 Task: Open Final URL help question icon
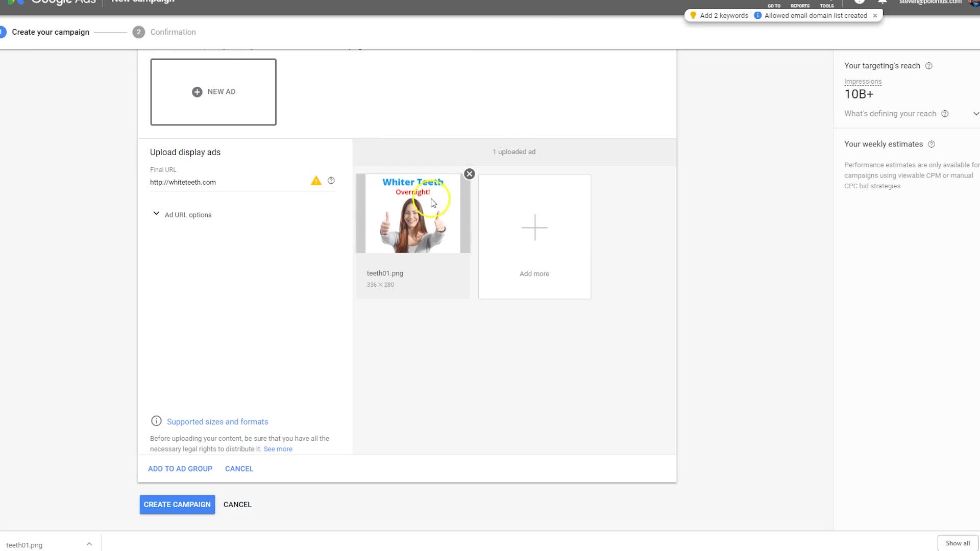pos(331,181)
